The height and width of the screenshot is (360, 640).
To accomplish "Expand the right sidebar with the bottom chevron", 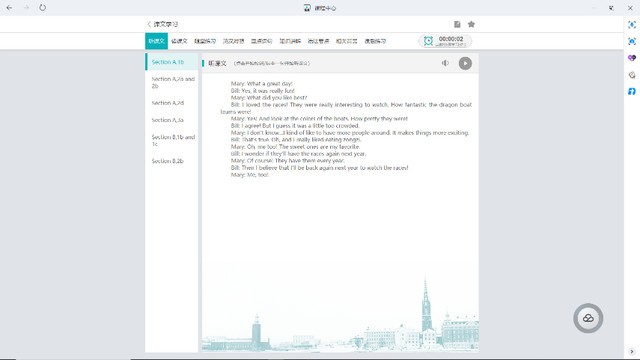I will [632, 351].
